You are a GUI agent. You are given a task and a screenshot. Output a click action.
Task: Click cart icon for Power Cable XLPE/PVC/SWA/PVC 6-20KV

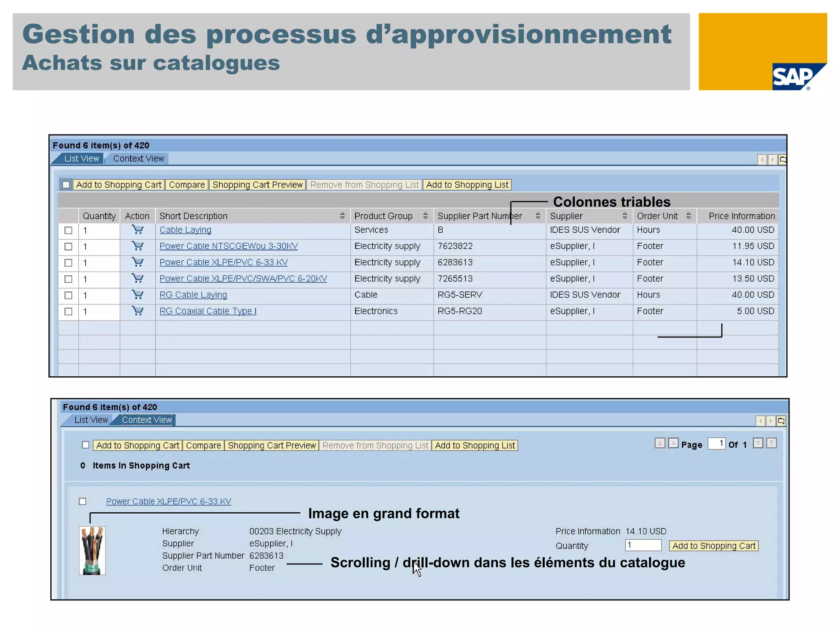(x=138, y=279)
